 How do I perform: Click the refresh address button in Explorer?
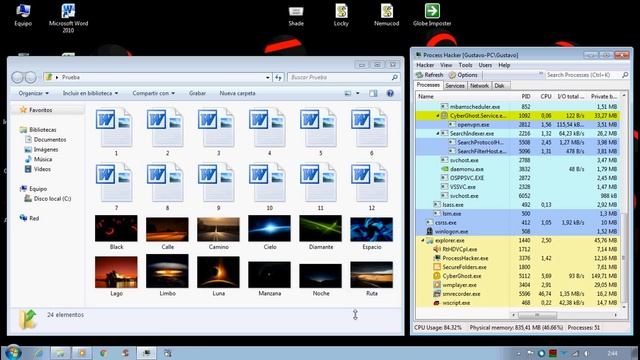point(278,77)
